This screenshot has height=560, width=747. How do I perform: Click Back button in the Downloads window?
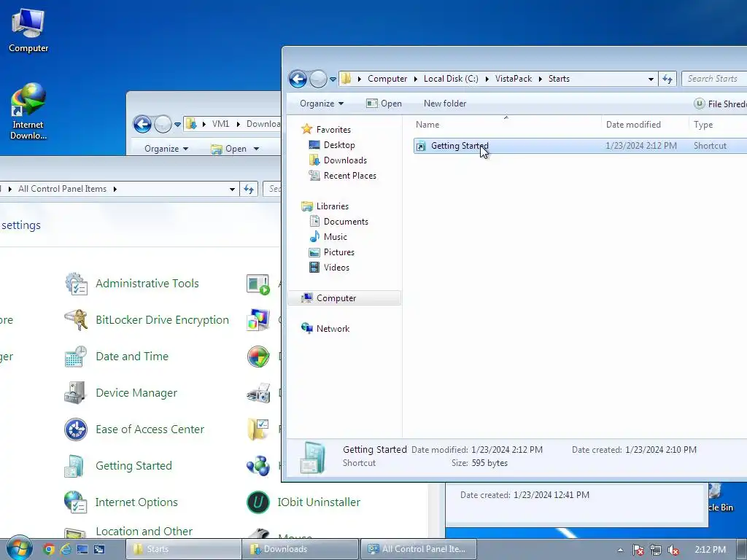(142, 124)
